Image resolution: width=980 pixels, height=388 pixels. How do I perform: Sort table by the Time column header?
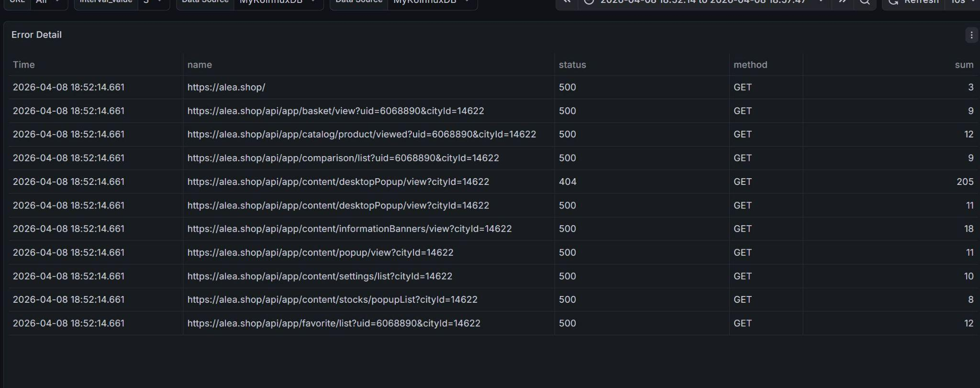24,65
